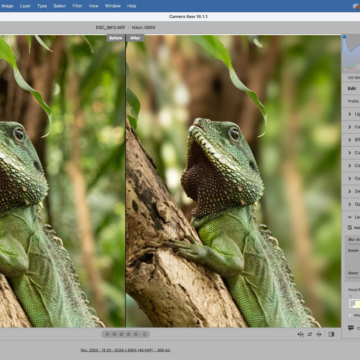Open the workflow options link at bottom
The width and height of the screenshot is (360, 360).
point(125,350)
